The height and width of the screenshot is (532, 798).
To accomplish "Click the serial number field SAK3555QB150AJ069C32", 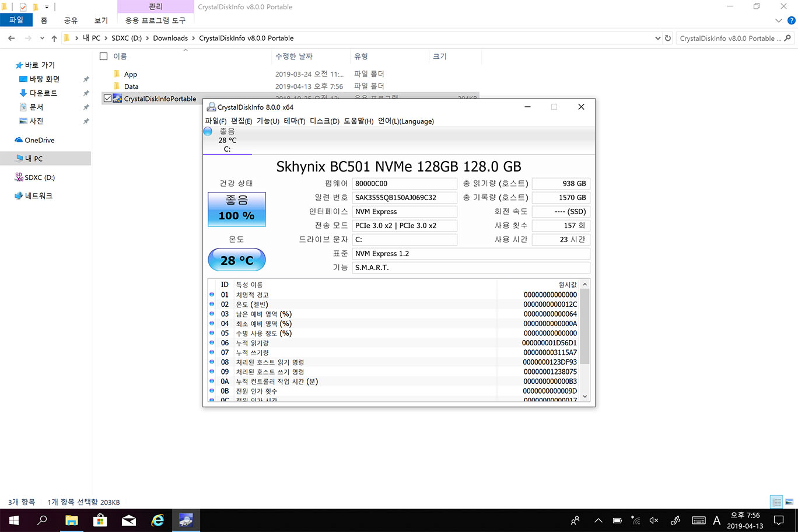I will [405, 197].
